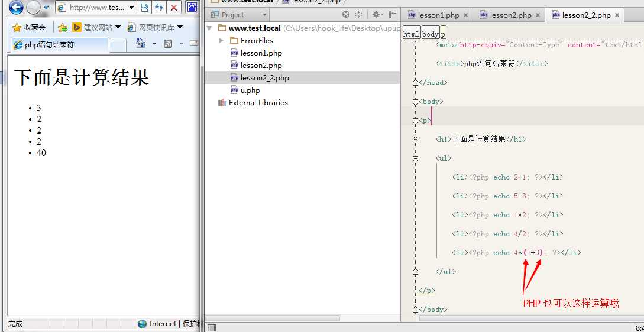Close the lesson1.php editor tab
644x332 pixels.
[x=465, y=15]
